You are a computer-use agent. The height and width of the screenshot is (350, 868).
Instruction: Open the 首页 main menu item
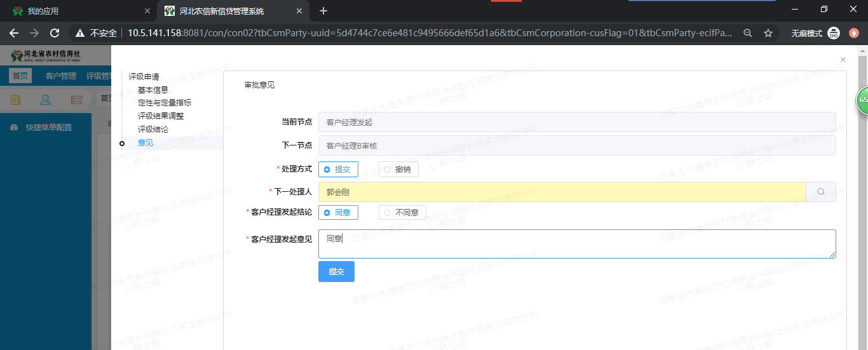coord(20,76)
